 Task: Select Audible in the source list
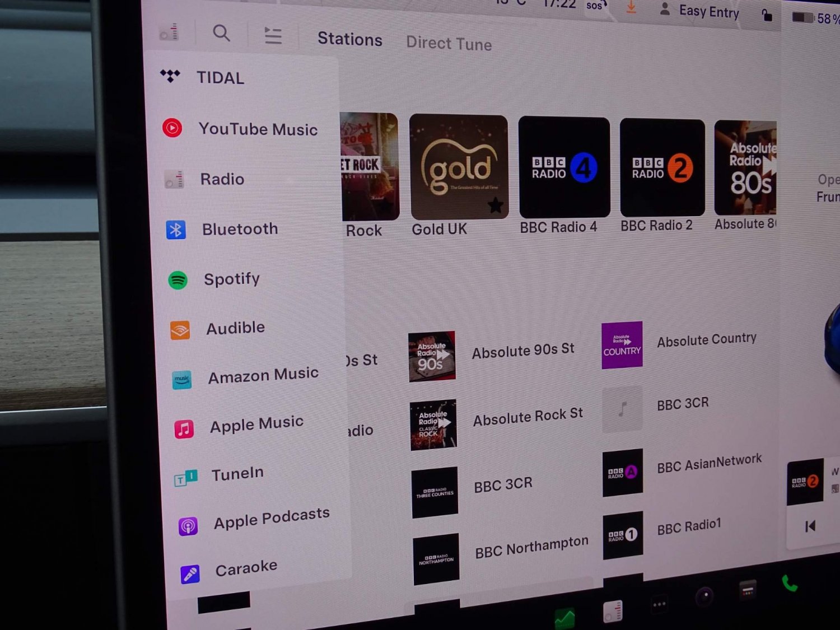coord(218,328)
